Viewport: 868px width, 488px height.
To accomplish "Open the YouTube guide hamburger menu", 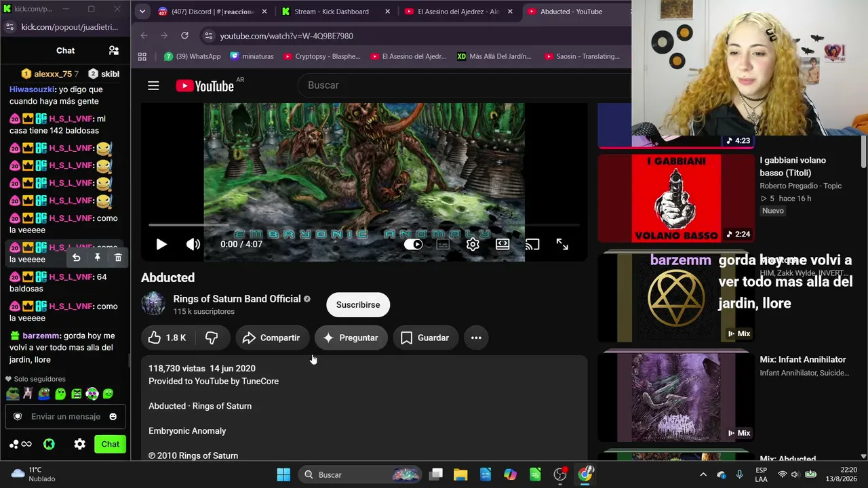I will pyautogui.click(x=153, y=85).
